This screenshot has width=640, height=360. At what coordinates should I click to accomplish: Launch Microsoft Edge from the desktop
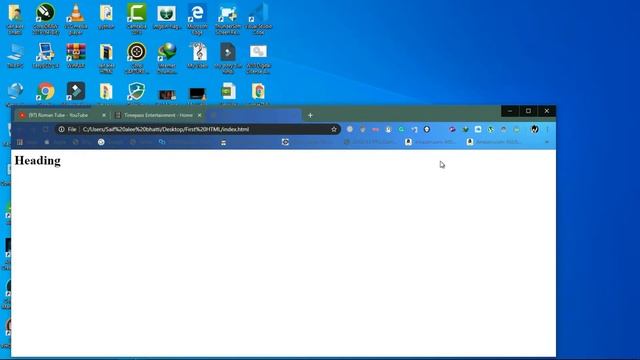pos(198,18)
